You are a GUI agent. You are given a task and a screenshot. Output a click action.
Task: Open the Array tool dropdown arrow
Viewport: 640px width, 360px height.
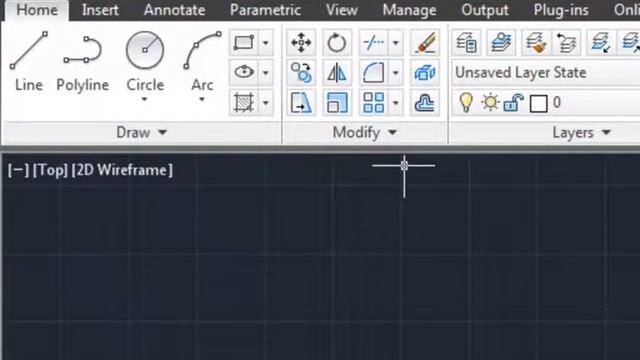[x=395, y=102]
